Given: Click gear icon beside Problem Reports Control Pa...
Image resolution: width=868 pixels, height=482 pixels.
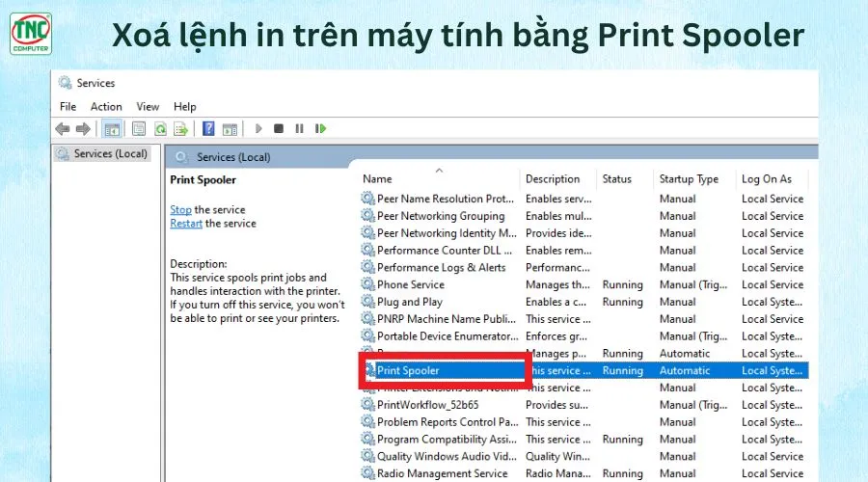Looking at the screenshot, I should click(x=367, y=421).
